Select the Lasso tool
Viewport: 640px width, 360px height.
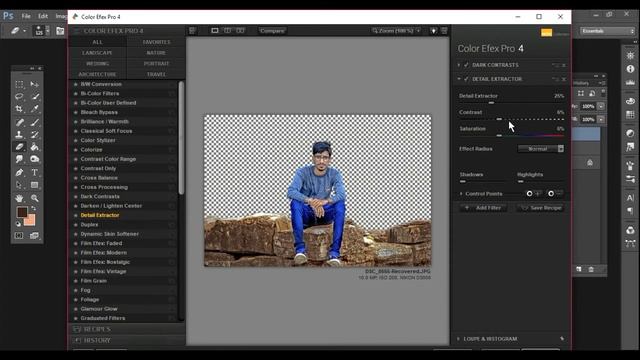(19, 97)
